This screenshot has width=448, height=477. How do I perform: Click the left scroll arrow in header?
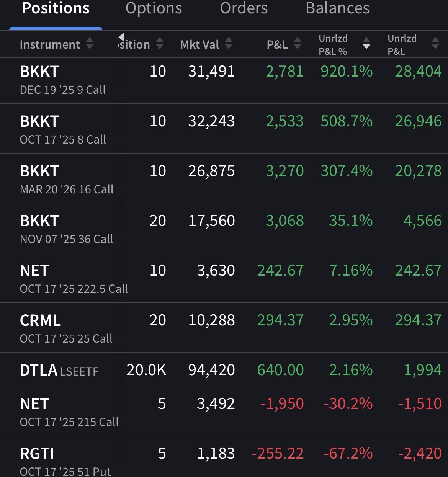coord(121,37)
